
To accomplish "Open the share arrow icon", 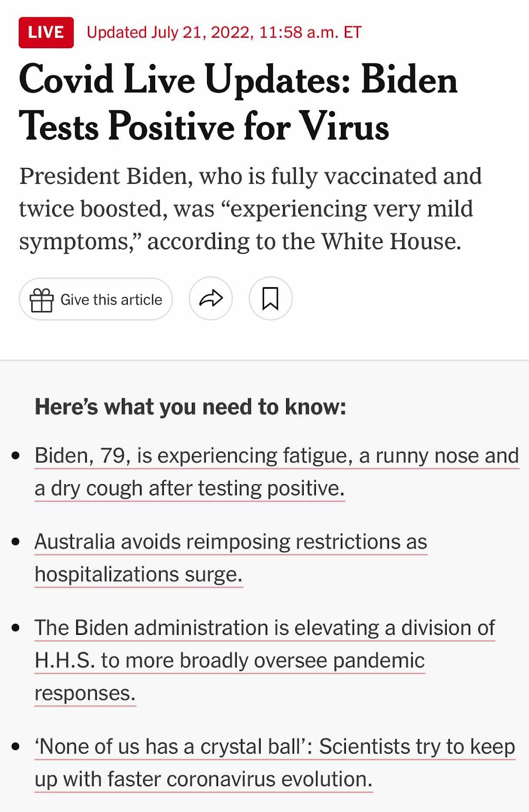I will point(211,298).
